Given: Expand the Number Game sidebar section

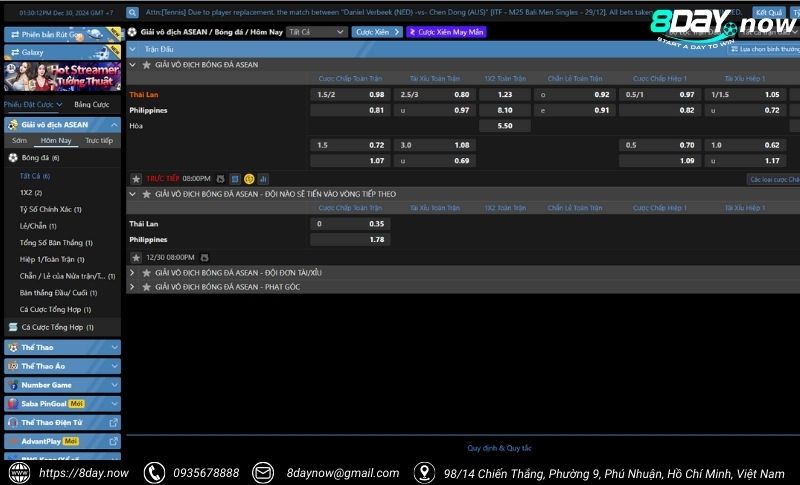Looking at the screenshot, I should (x=114, y=385).
